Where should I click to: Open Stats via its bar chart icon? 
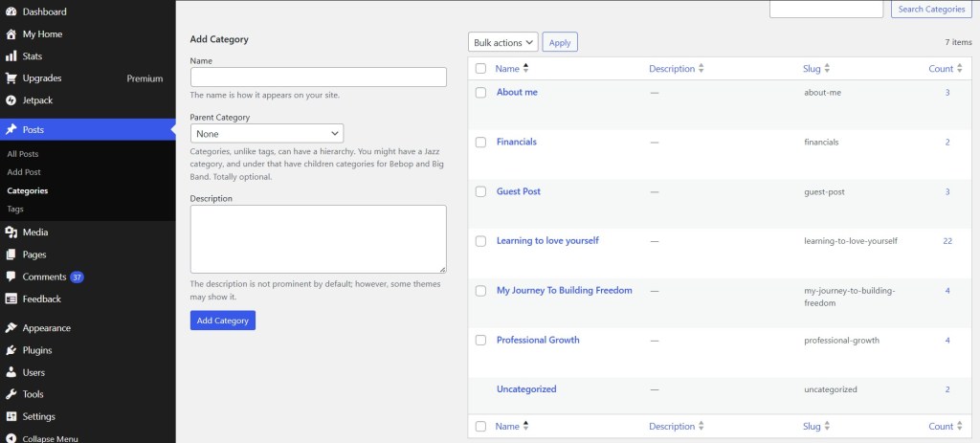pos(11,56)
